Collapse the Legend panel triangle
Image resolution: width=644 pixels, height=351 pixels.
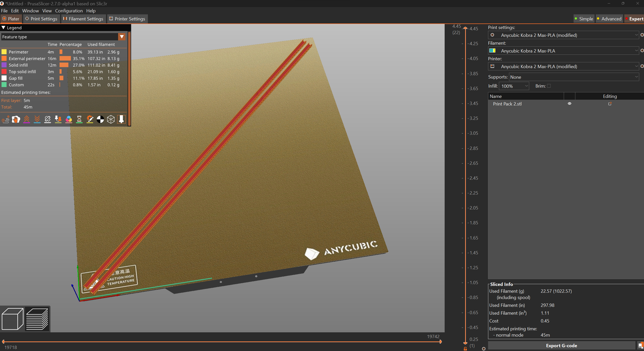[x=3, y=28]
